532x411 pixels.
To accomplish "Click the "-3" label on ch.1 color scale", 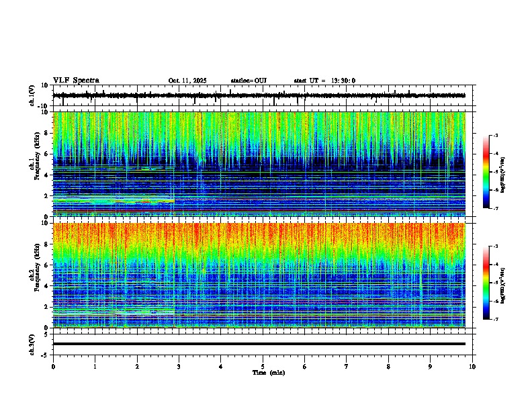I will point(496,136).
